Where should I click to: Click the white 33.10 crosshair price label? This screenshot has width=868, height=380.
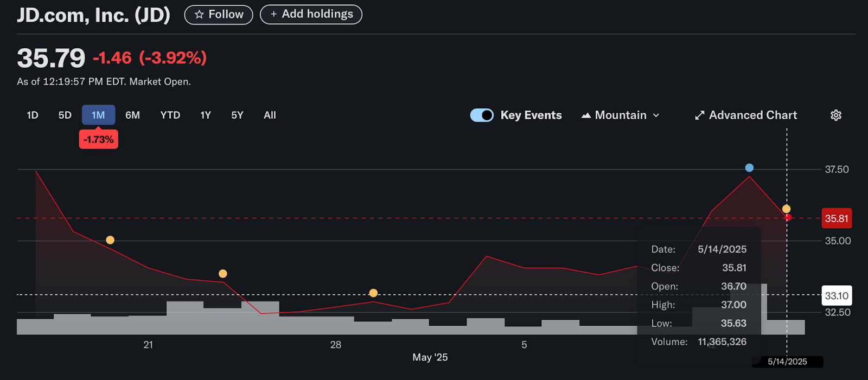(837, 295)
